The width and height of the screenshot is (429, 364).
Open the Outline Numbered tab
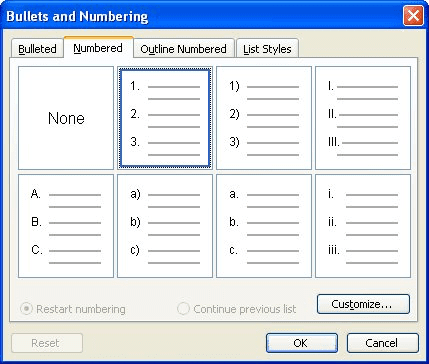pos(184,49)
